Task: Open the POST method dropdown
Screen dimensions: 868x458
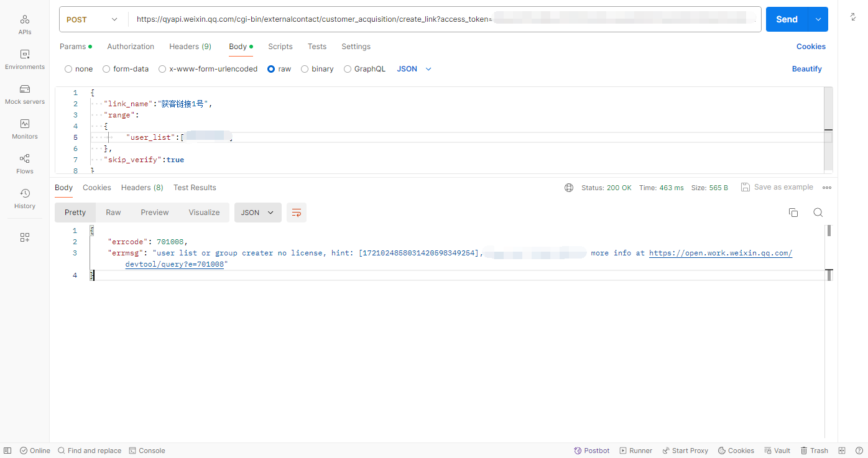Action: 93,19
